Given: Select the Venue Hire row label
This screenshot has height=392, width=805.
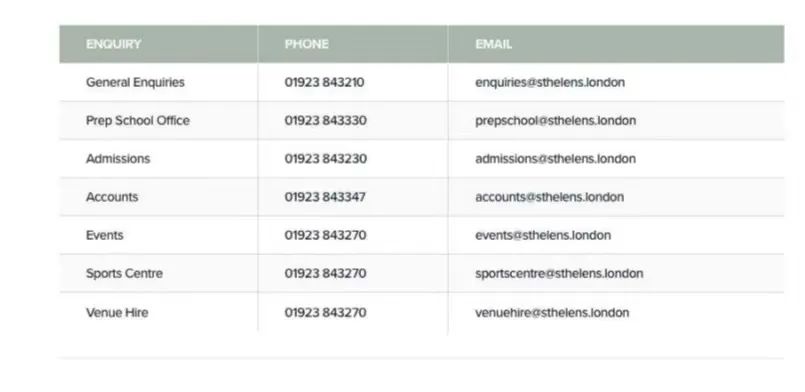Looking at the screenshot, I should (x=117, y=312).
